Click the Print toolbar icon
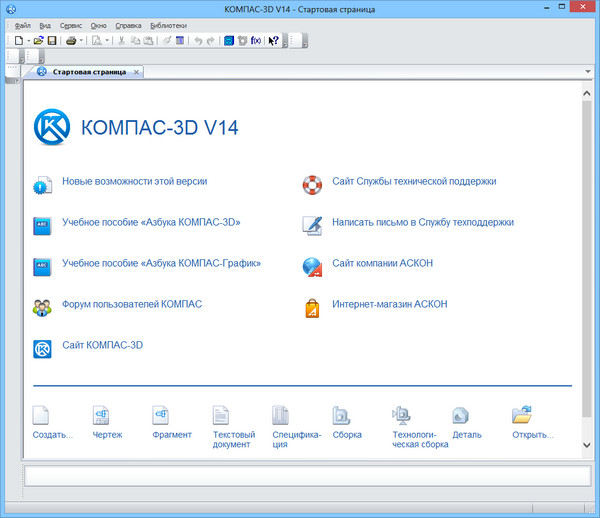600x518 pixels. point(71,40)
